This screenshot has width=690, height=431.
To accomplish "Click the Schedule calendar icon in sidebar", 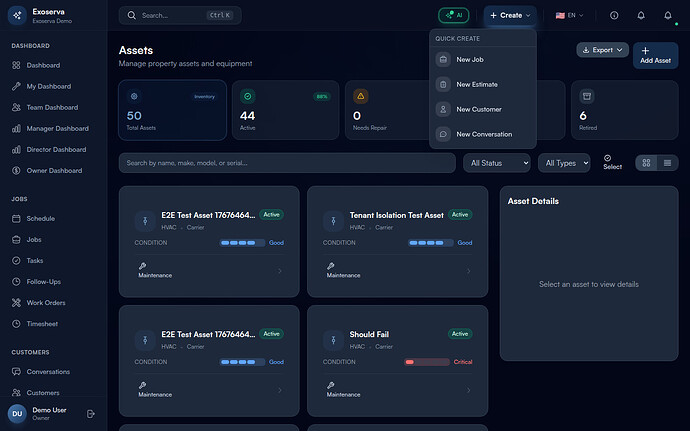I will point(17,218).
